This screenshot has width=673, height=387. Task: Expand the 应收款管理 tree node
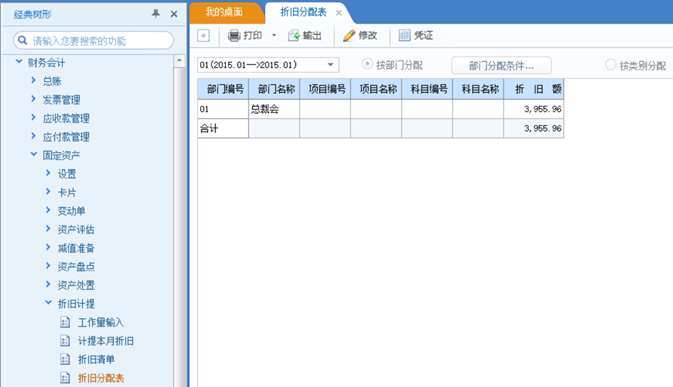pos(33,118)
